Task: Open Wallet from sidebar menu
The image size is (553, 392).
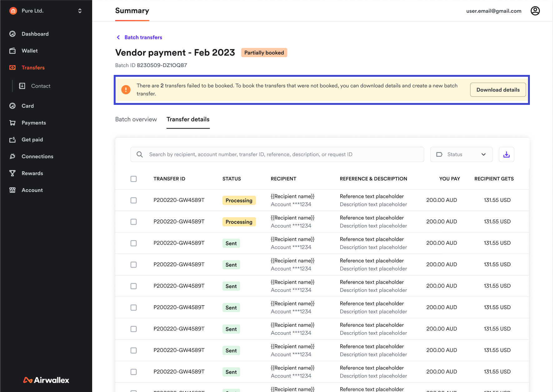Action: [x=30, y=51]
